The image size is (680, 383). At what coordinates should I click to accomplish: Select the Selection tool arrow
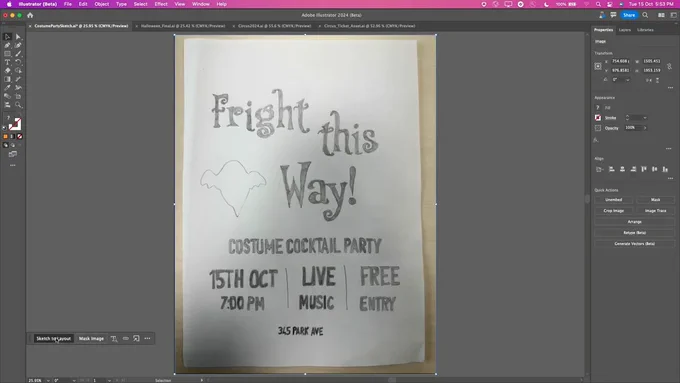point(7,37)
